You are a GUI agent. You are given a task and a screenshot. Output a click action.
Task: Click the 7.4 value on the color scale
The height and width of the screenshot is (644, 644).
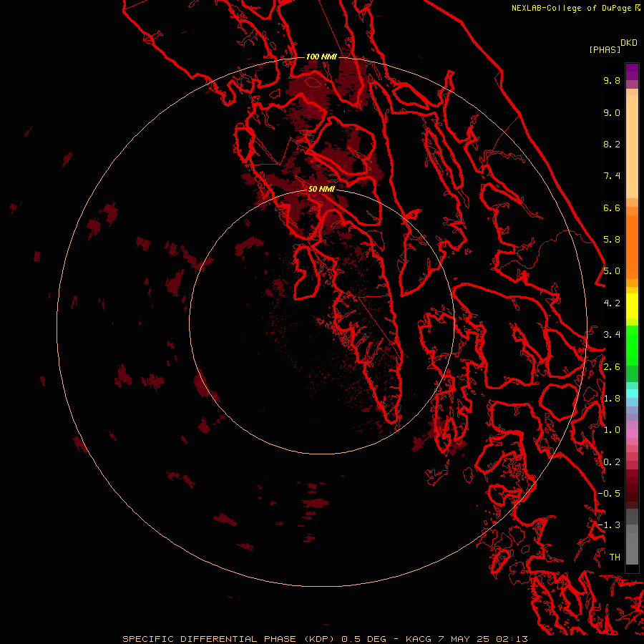612,176
